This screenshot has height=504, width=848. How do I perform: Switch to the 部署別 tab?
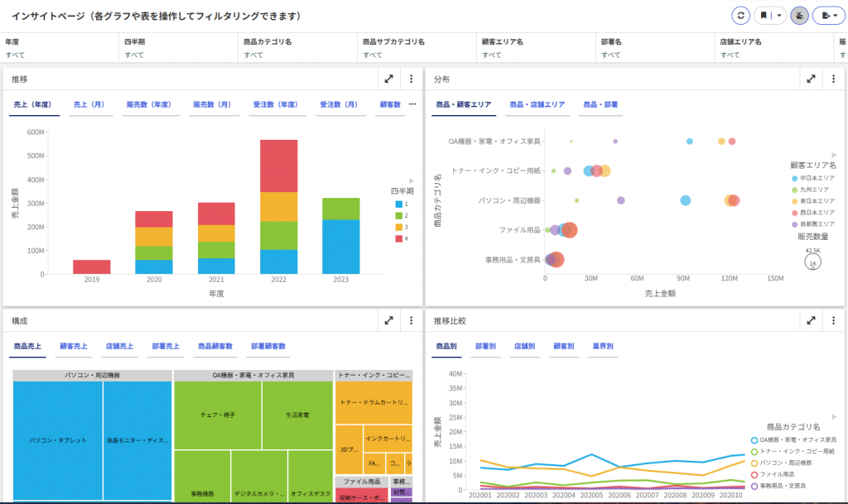pos(485,346)
